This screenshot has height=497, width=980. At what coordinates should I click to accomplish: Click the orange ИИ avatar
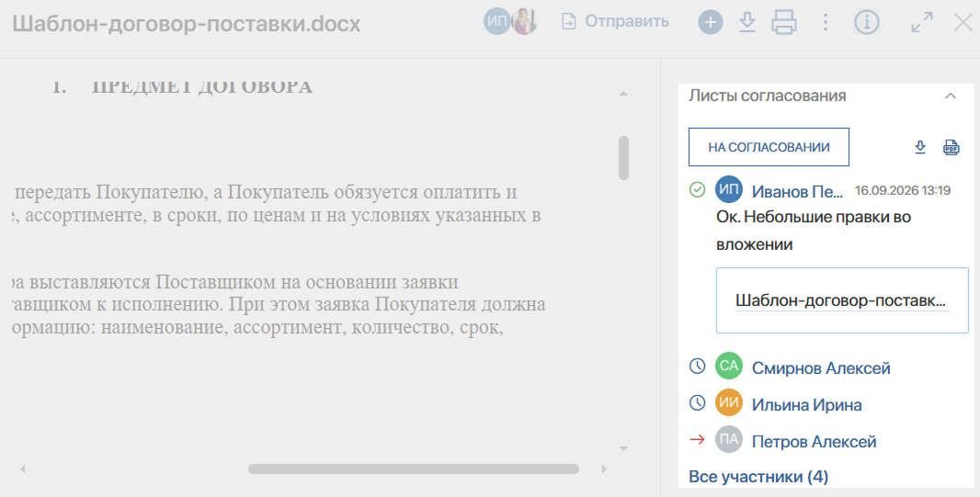coord(729,402)
